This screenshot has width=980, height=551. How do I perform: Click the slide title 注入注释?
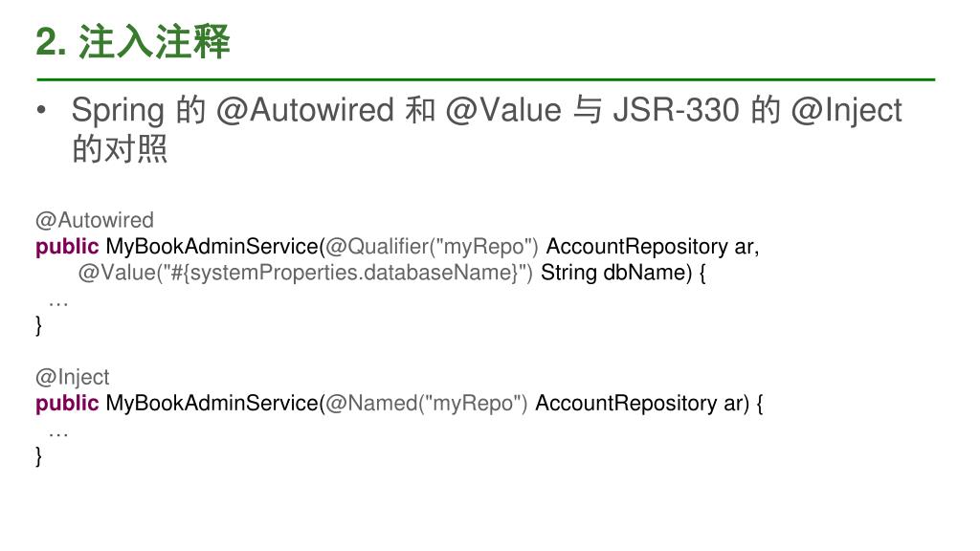pos(154,42)
